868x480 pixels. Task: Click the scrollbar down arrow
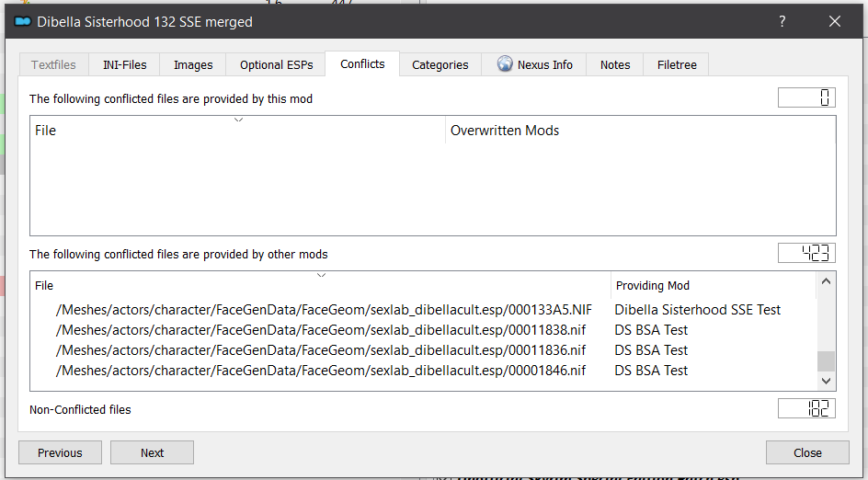(x=826, y=381)
